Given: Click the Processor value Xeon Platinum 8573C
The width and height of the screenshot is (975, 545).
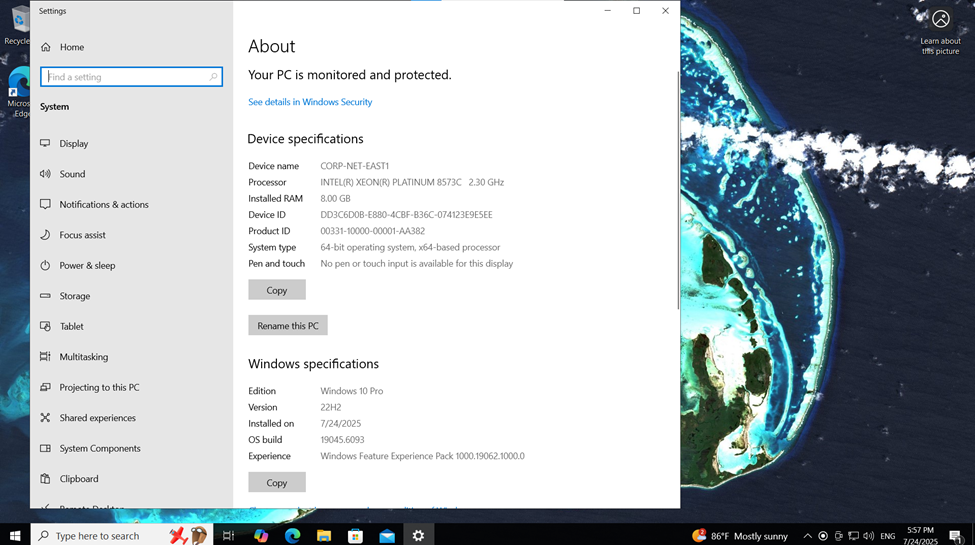Looking at the screenshot, I should 412,182.
